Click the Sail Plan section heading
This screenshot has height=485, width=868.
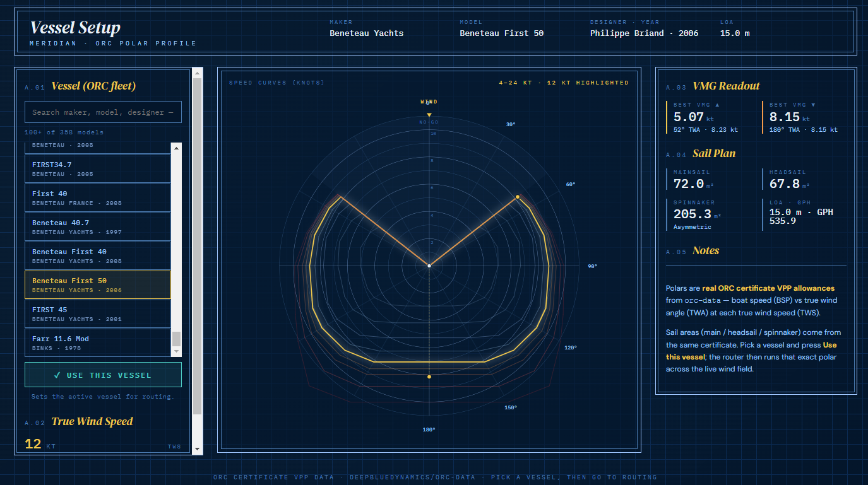click(x=714, y=153)
